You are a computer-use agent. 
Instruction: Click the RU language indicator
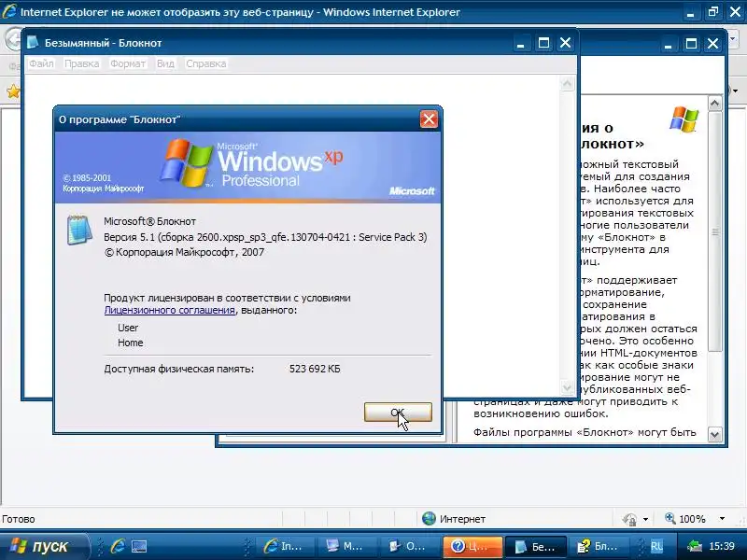coord(656,546)
